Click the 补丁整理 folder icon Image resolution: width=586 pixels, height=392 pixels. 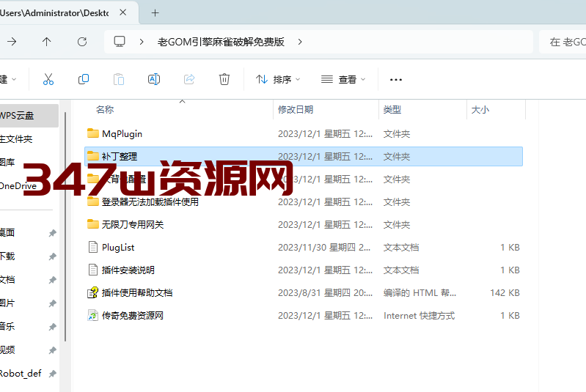tap(92, 156)
